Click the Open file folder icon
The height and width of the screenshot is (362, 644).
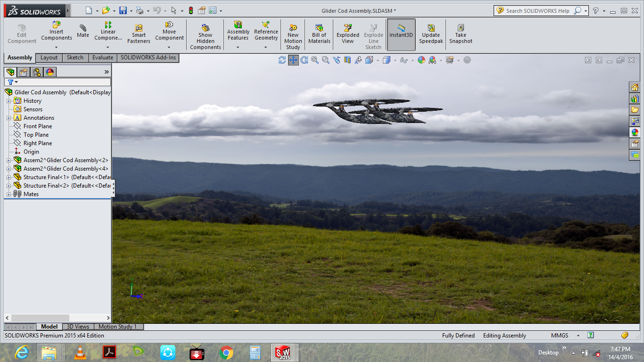pos(106,10)
